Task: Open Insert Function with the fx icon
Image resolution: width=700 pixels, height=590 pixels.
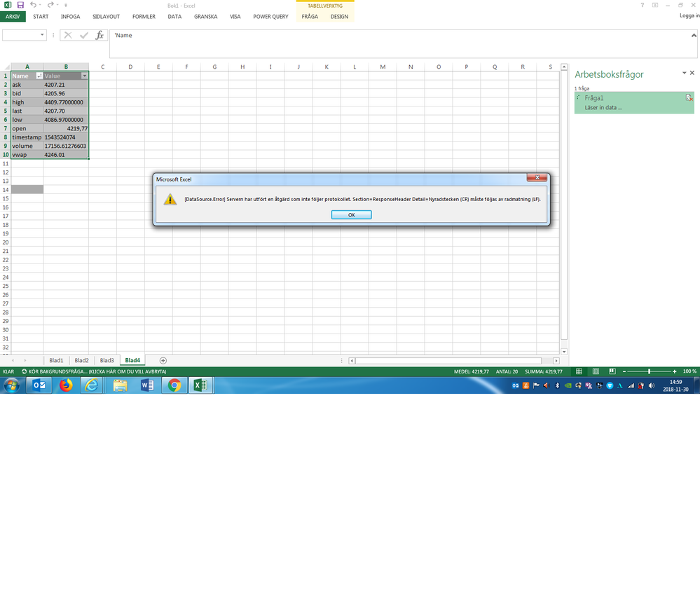Action: click(99, 34)
